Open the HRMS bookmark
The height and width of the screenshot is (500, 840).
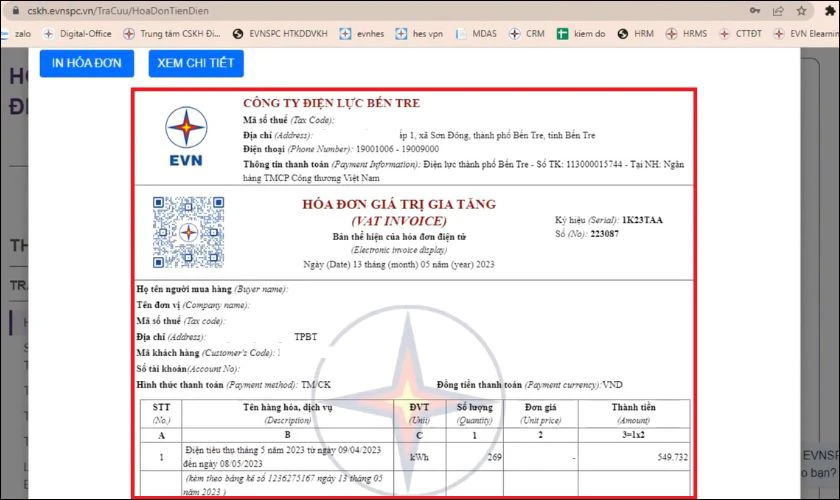pos(686,34)
